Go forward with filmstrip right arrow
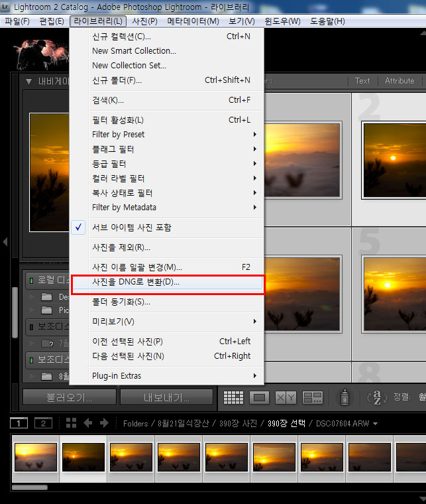Image resolution: width=426 pixels, height=504 pixels. pos(104,423)
